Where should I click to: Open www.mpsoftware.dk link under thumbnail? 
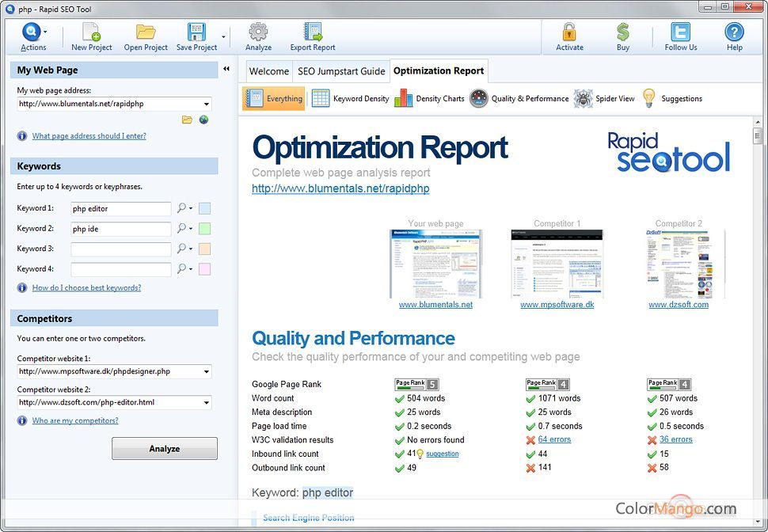click(x=557, y=304)
